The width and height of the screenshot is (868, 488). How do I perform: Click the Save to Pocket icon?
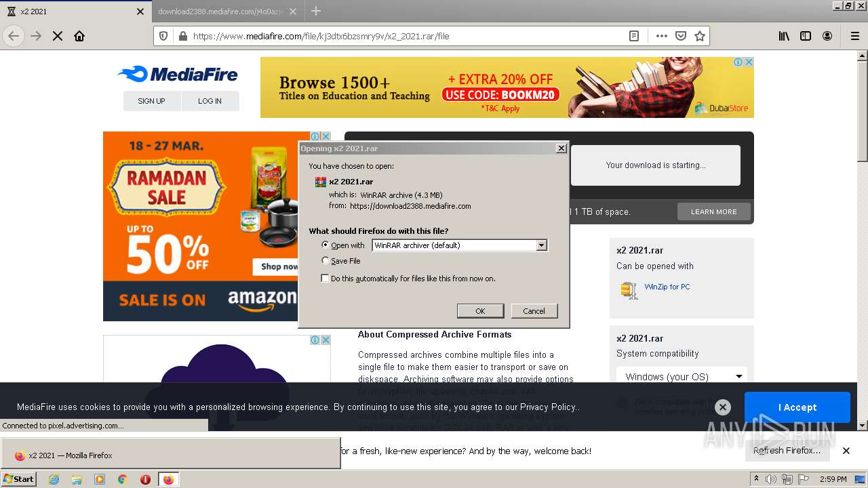coord(681,36)
